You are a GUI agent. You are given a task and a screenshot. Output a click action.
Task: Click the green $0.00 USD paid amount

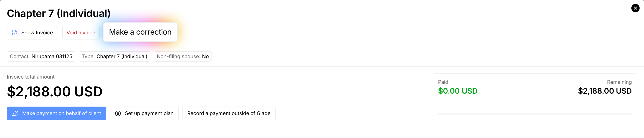457,91
